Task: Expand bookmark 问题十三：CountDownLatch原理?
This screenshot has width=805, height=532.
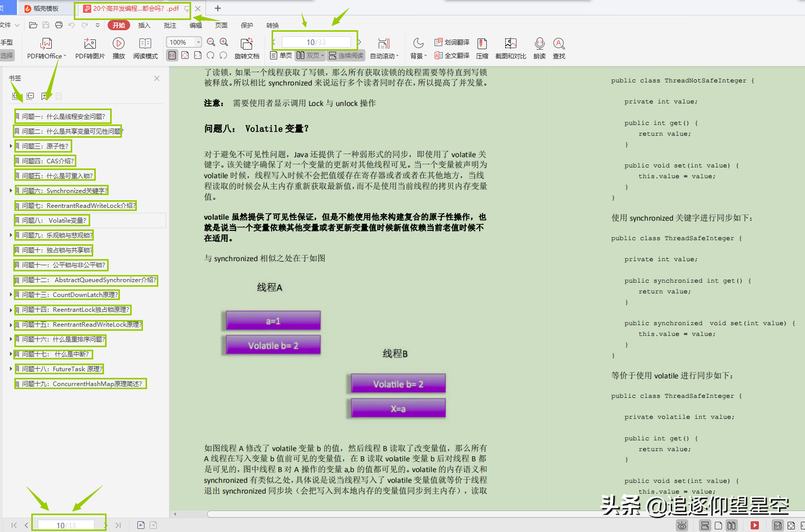Action: [x=11, y=294]
